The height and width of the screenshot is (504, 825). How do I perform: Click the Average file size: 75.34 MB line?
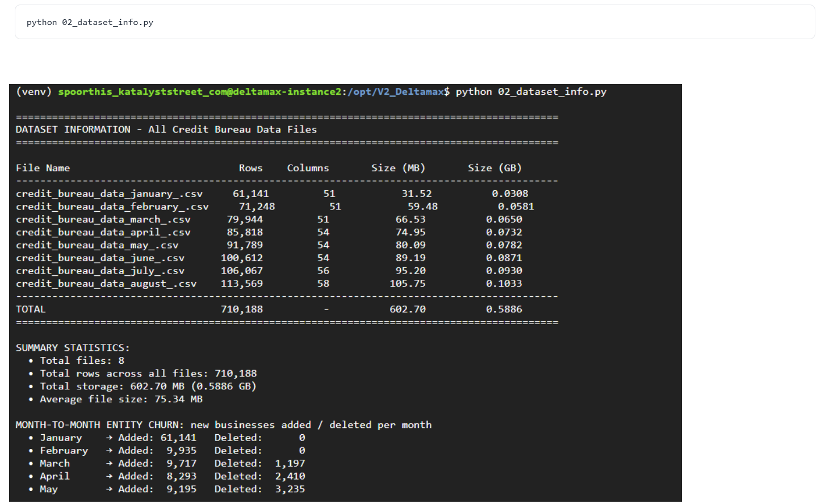click(x=121, y=399)
